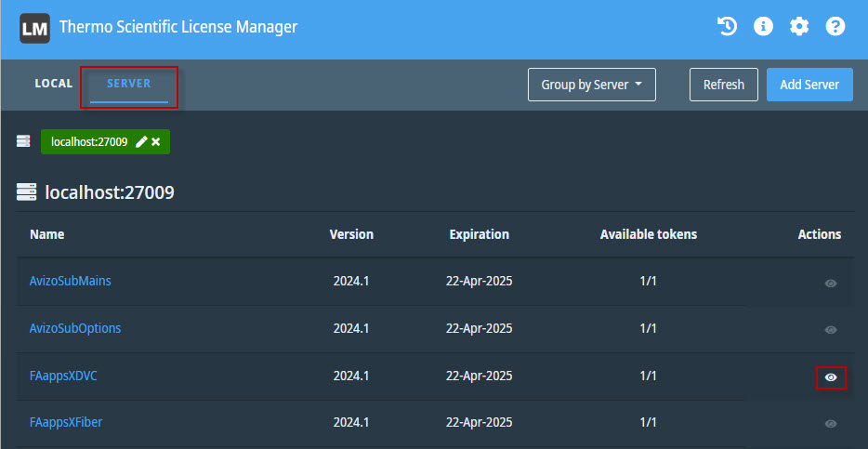Click the information icon in header

coord(763,27)
